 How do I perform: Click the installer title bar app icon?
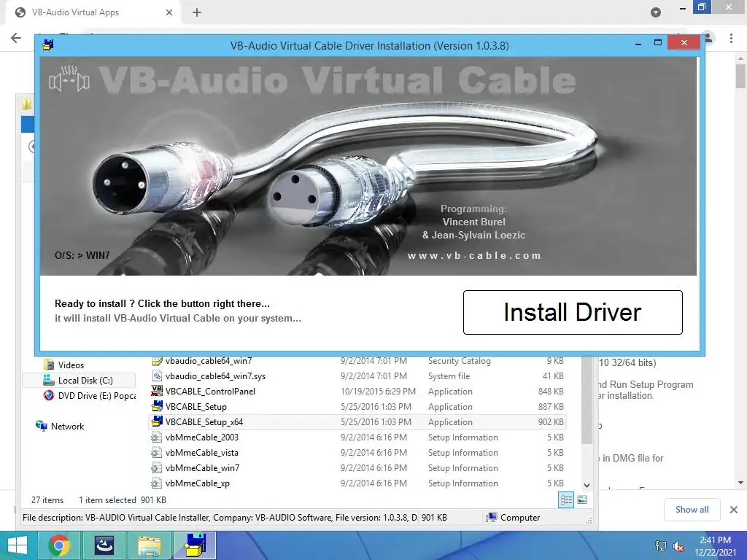pos(47,45)
